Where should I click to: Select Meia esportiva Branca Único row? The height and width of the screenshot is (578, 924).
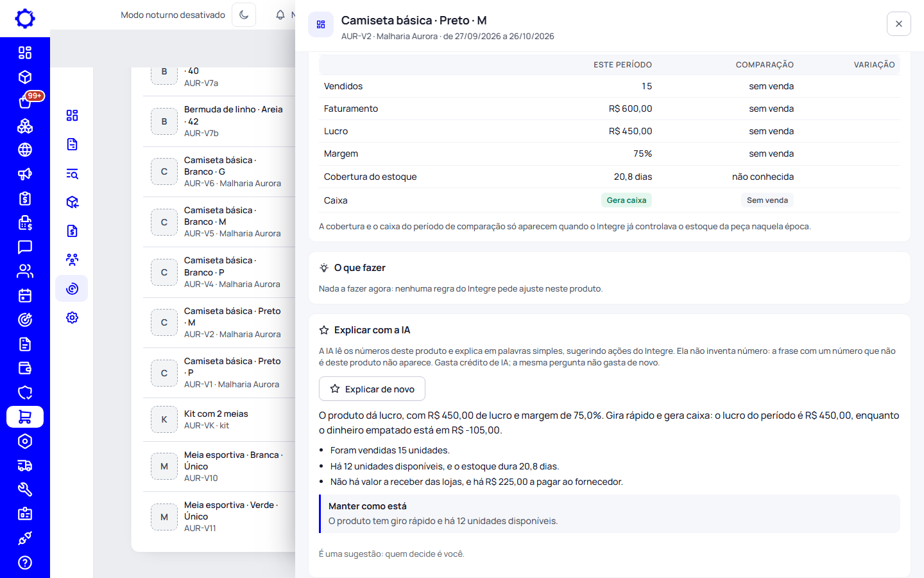pyautogui.click(x=219, y=466)
